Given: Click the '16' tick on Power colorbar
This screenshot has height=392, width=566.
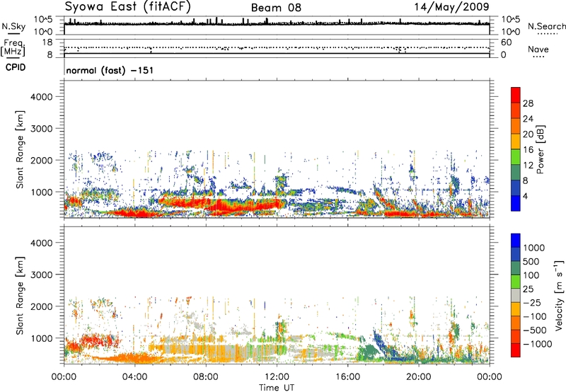Looking at the screenshot, I should point(528,150).
